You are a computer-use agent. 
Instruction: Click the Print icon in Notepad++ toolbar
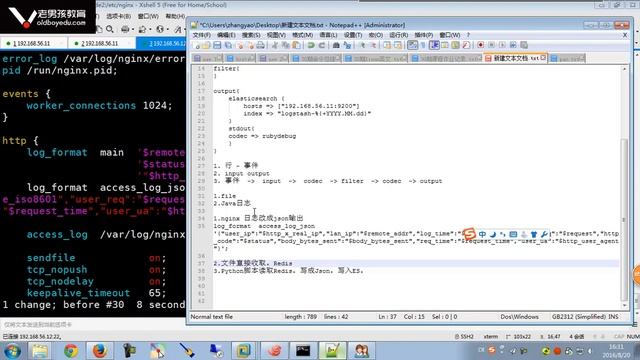[x=260, y=45]
